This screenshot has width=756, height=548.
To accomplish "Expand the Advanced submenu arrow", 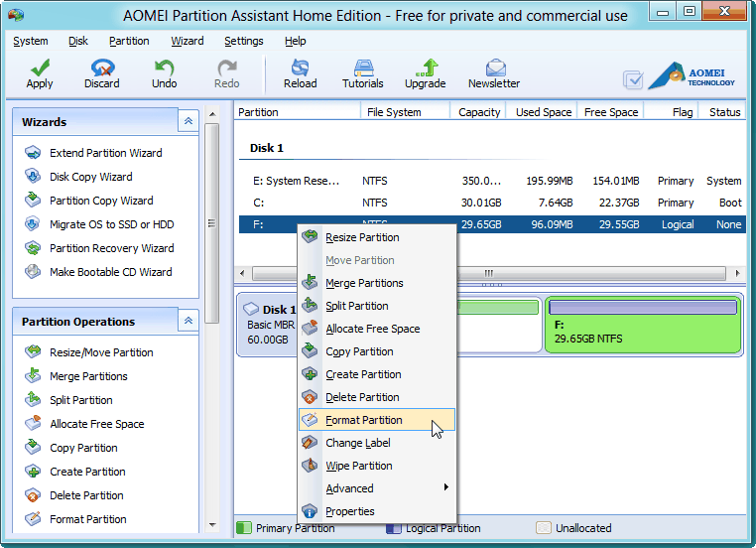I will tap(446, 487).
